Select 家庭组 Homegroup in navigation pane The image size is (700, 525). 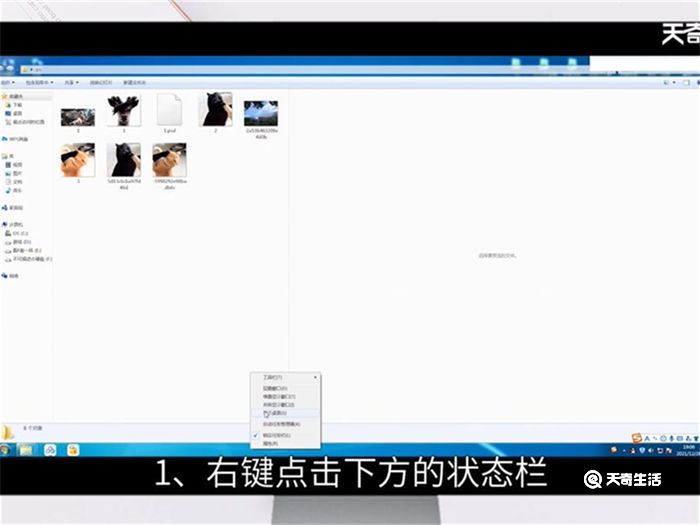pyautogui.click(x=13, y=208)
